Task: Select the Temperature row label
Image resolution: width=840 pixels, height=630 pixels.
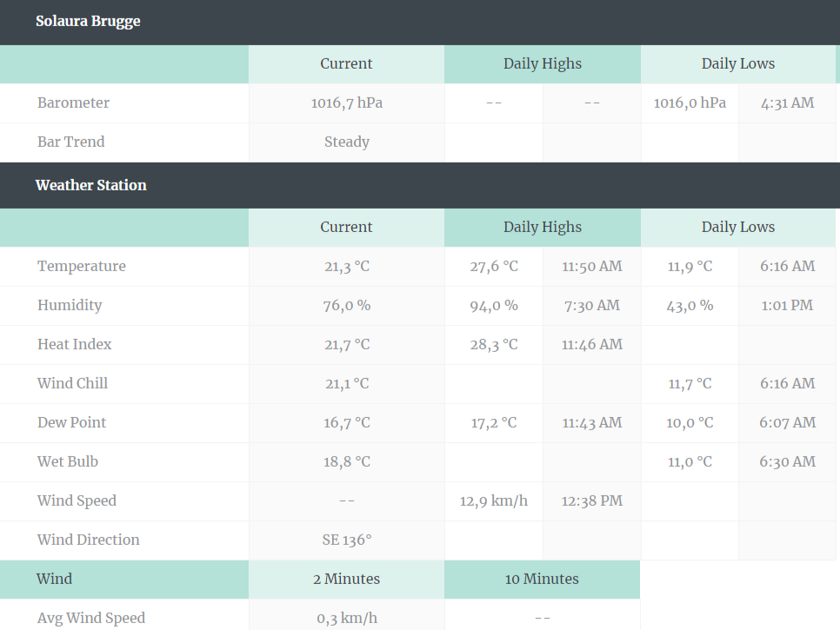Action: click(82, 266)
